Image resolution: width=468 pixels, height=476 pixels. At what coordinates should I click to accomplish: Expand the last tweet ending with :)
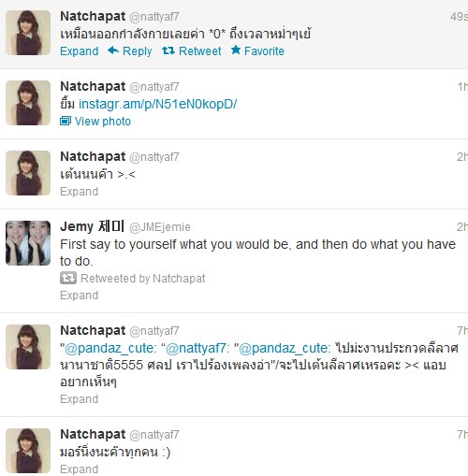click(80, 469)
